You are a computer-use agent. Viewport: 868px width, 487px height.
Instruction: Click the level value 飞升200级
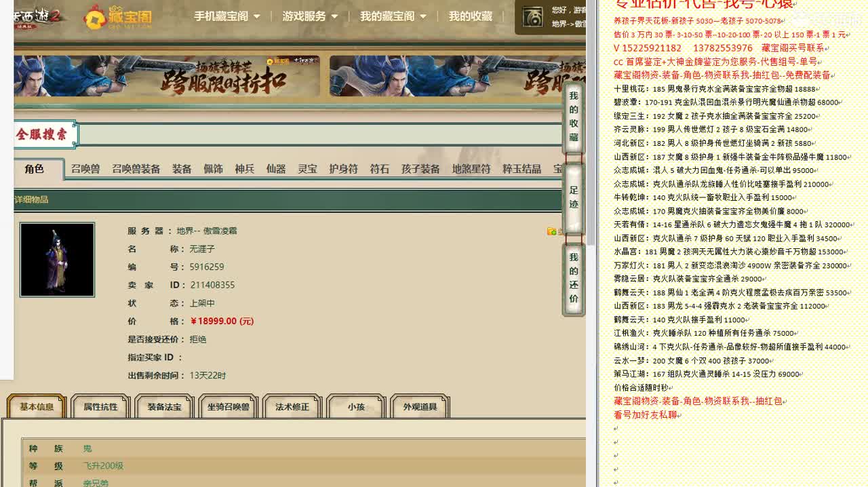(103, 466)
